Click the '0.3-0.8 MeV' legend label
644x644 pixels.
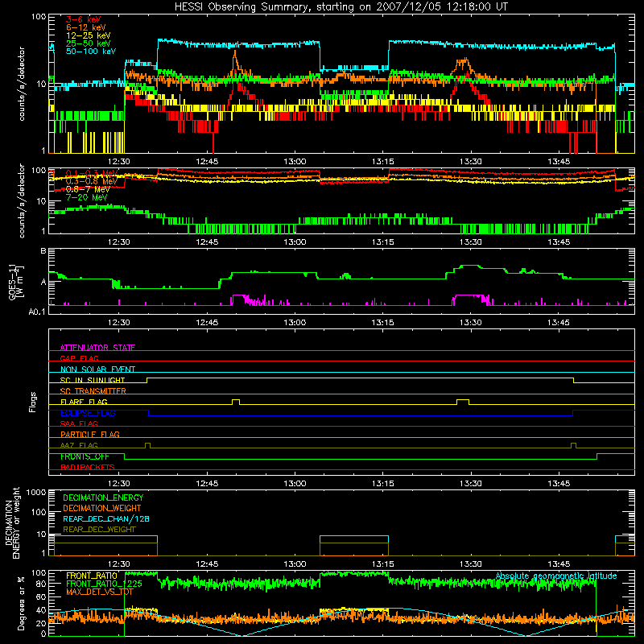92,181
